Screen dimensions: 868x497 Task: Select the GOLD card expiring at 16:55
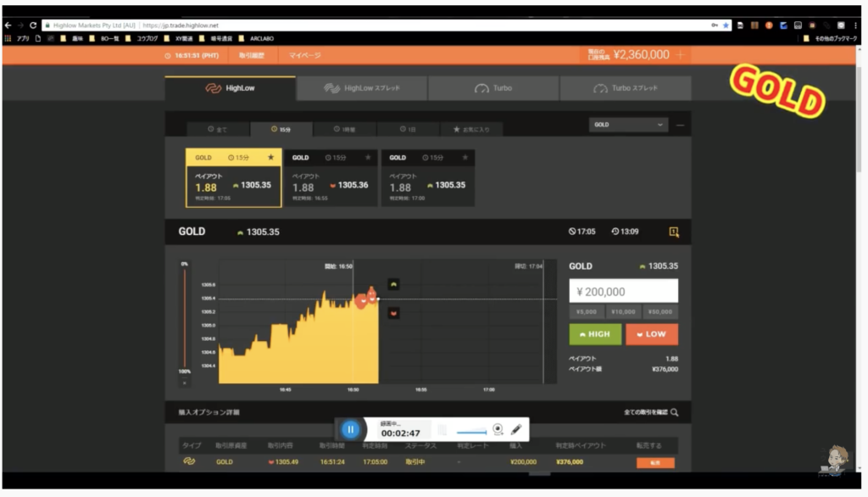(331, 178)
